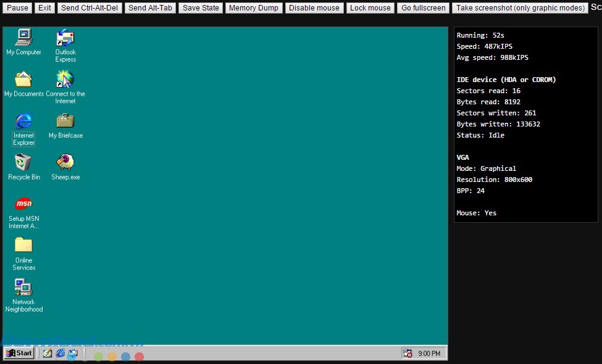Open the My Documents folder
The width and height of the screenshot is (602, 364).
[23, 79]
